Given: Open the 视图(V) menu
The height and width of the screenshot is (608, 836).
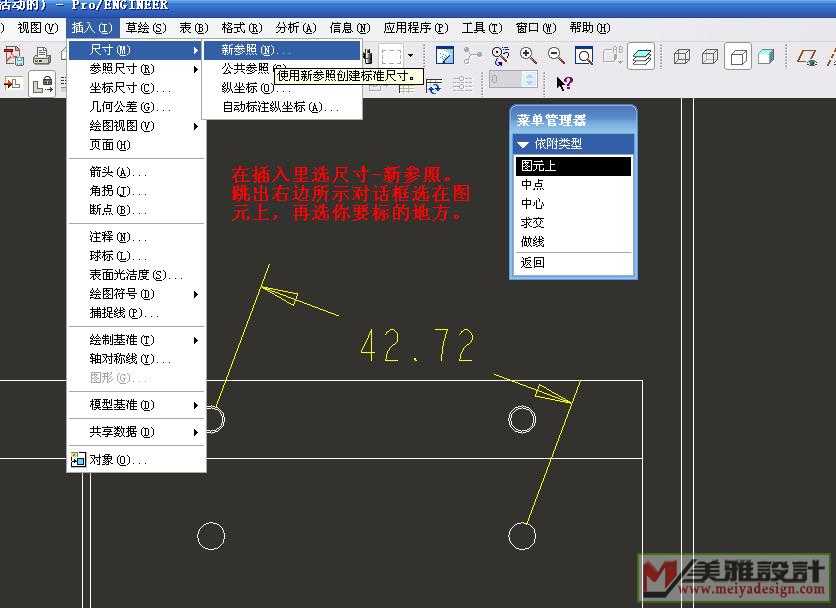Looking at the screenshot, I should (37, 28).
